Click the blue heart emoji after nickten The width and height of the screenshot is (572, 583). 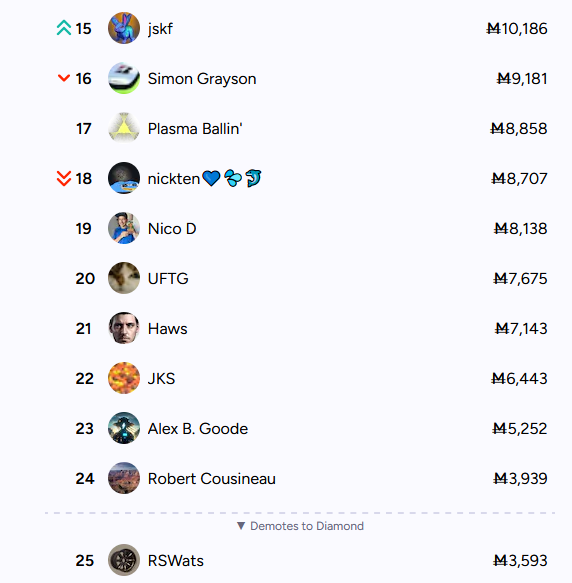(211, 178)
